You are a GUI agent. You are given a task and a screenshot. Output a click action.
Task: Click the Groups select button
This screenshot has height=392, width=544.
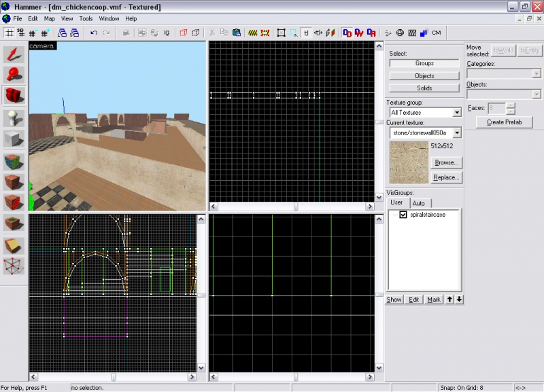(424, 63)
